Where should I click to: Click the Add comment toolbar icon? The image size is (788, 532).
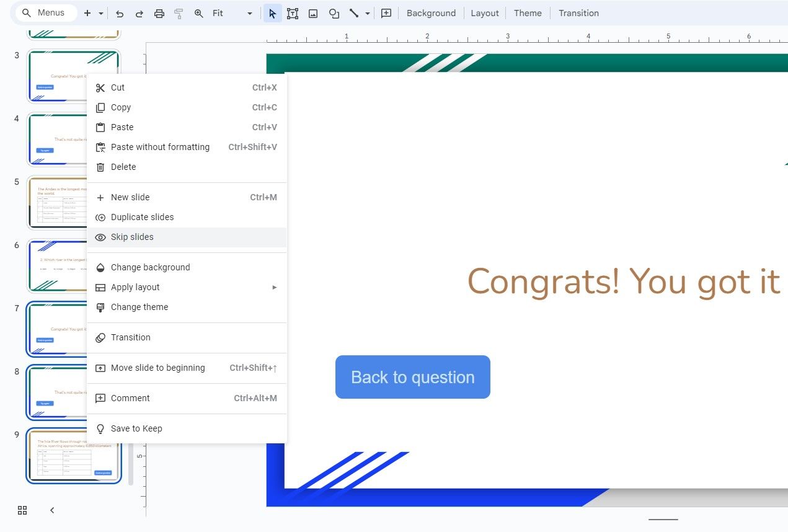pos(386,13)
